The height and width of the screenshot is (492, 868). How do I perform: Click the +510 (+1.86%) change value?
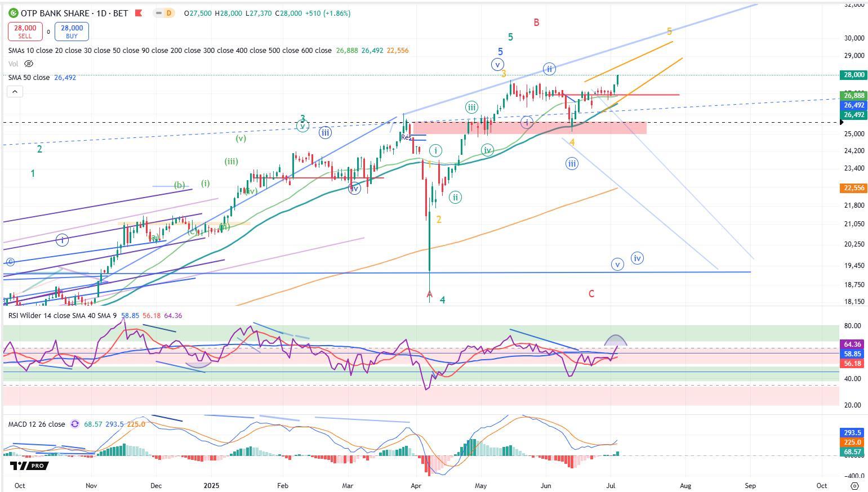click(328, 13)
